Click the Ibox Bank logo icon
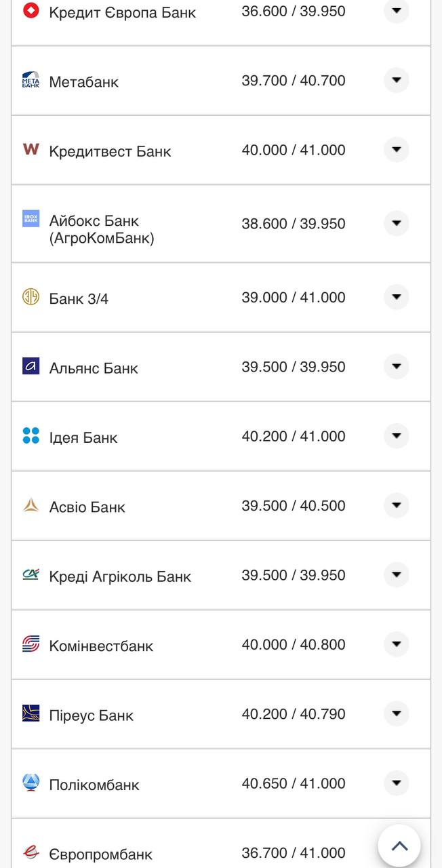 [x=31, y=218]
